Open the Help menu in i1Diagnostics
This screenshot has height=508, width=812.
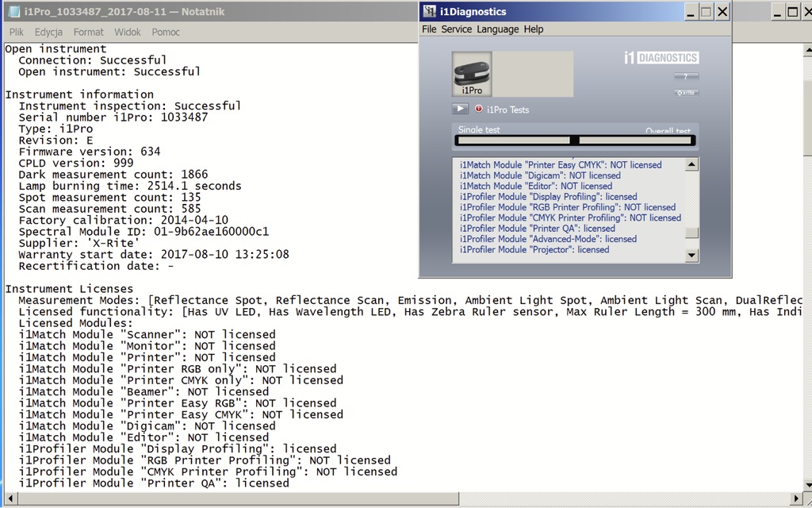534,29
